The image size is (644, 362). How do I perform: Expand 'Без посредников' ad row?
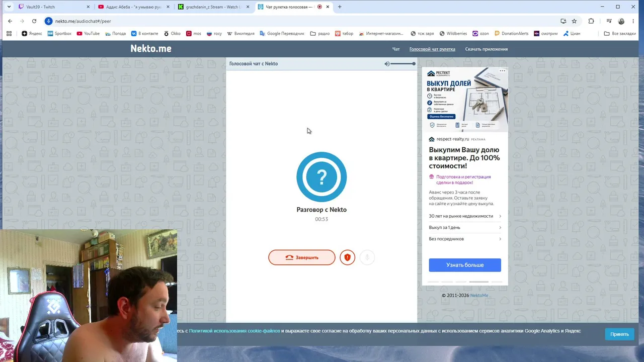[x=465, y=239]
